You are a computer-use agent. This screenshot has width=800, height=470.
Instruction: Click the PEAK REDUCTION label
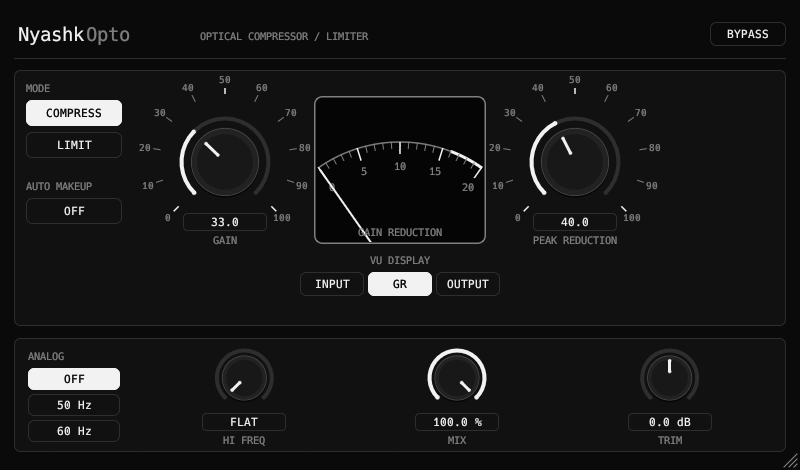574,240
